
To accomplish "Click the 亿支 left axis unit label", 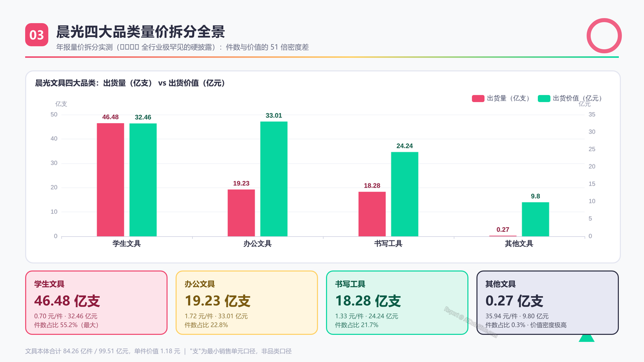I will tap(61, 104).
